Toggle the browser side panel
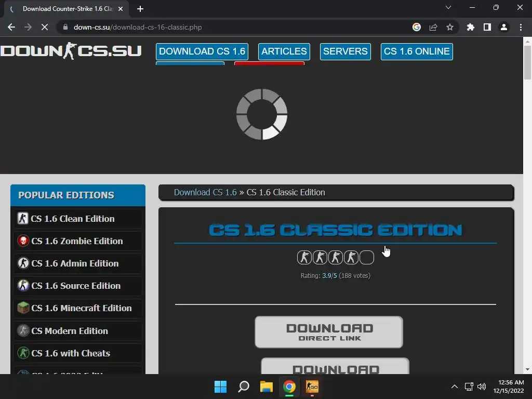This screenshot has height=399, width=532. tap(487, 27)
